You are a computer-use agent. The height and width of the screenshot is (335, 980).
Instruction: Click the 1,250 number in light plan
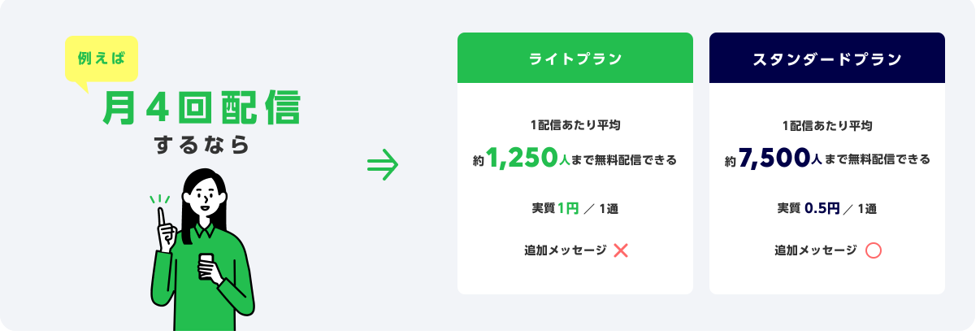click(522, 159)
